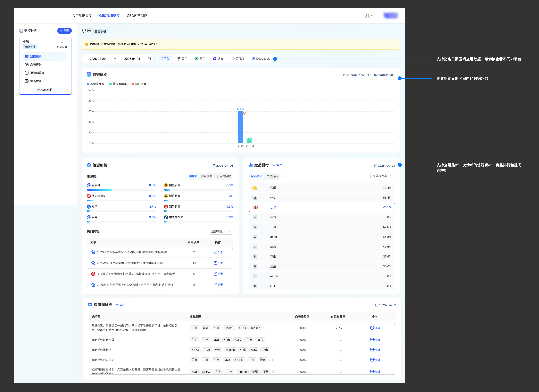Expand the user account chevron menu
Screen dimensions: 539x392
(372, 16)
